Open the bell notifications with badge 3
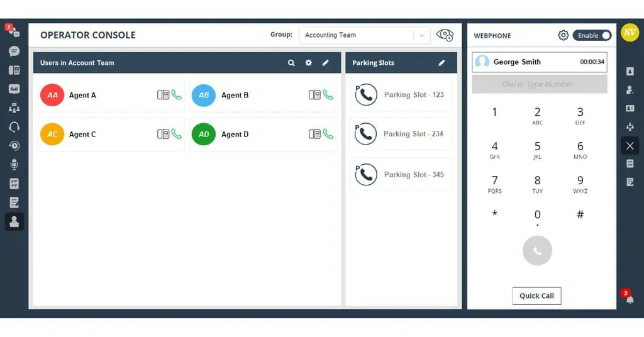This screenshot has width=644, height=337. [x=628, y=297]
